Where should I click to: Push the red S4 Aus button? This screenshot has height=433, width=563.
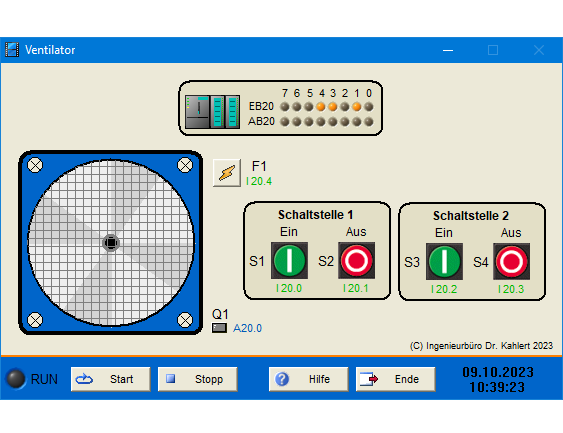tap(512, 261)
